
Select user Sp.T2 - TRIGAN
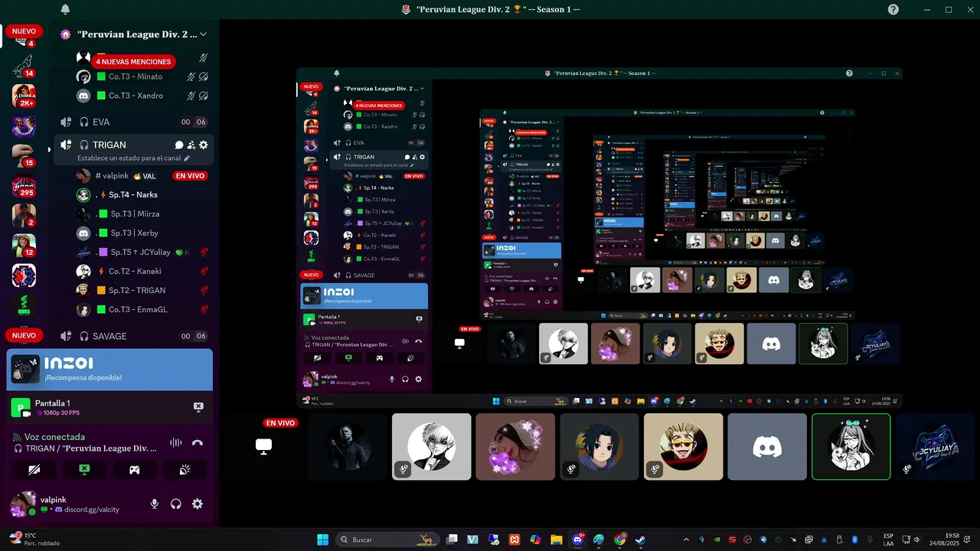point(142,290)
